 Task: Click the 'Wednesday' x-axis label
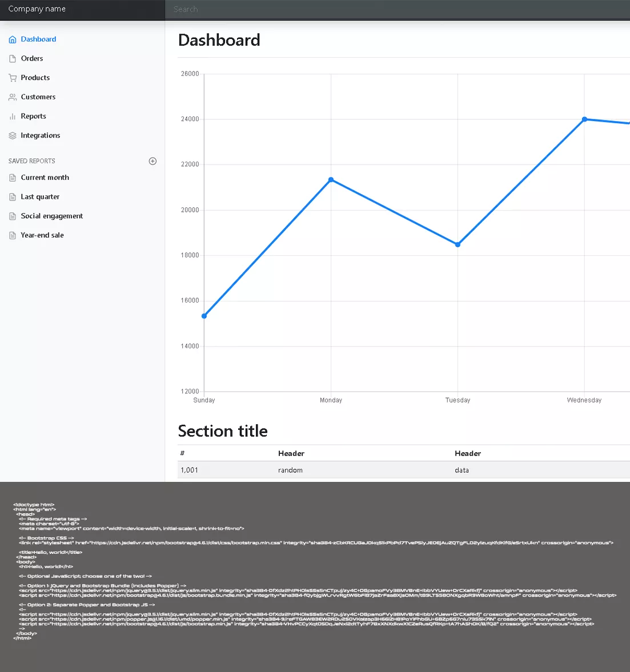tap(584, 400)
